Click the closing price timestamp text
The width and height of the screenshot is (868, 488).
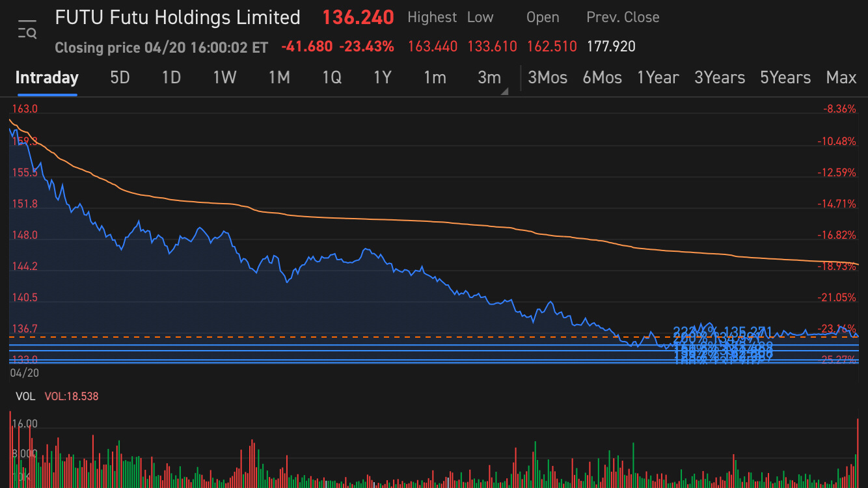pyautogui.click(x=161, y=47)
